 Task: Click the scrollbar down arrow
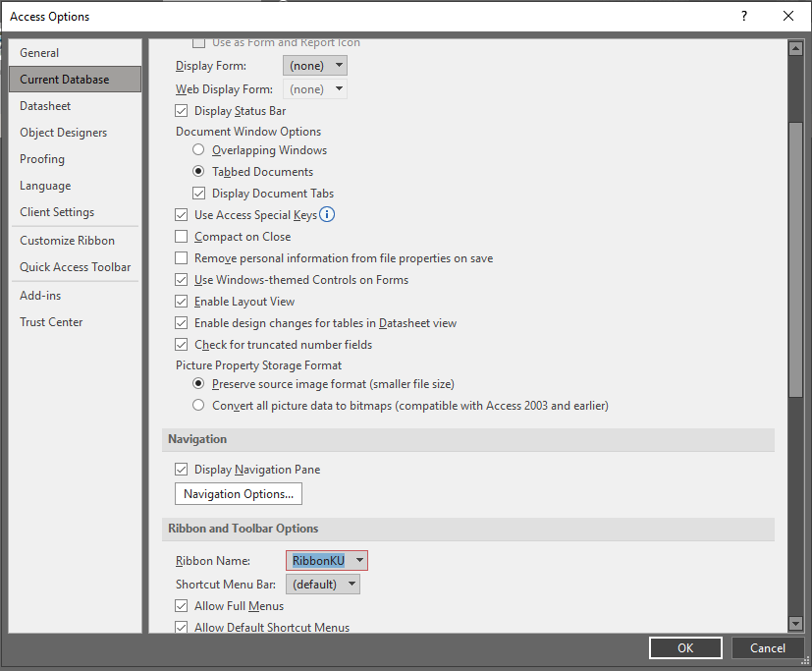tap(795, 623)
